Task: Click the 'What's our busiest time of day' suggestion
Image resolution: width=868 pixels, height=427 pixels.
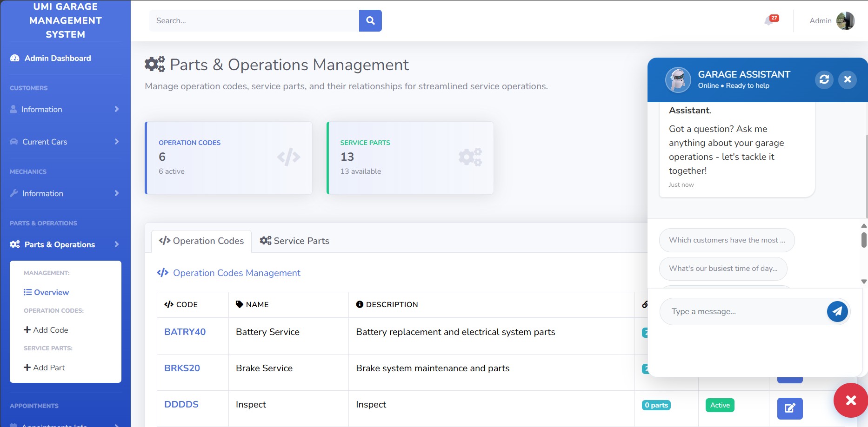Action: click(723, 269)
